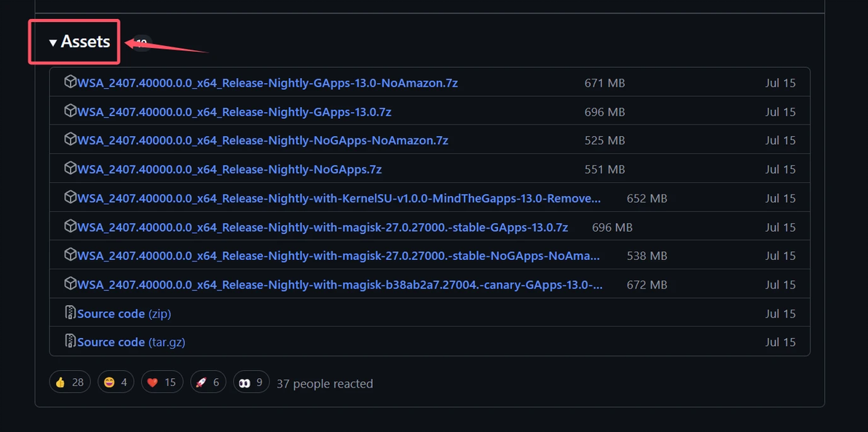
Task: Click package icon next to NoGApps.7z
Action: click(71, 168)
